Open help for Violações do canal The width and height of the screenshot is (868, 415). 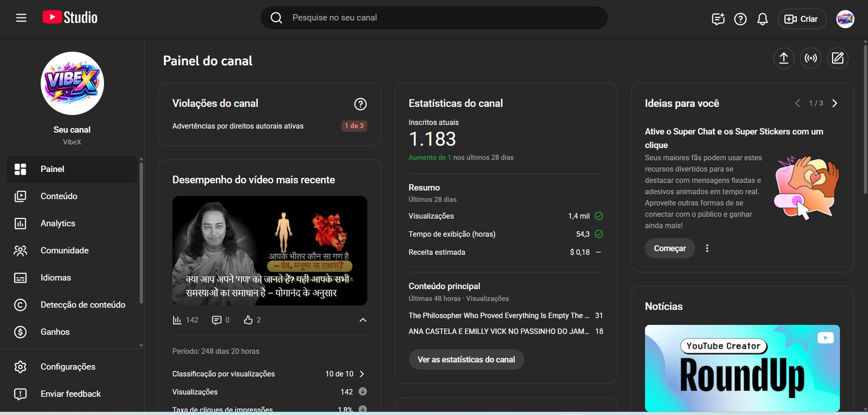[x=360, y=104]
